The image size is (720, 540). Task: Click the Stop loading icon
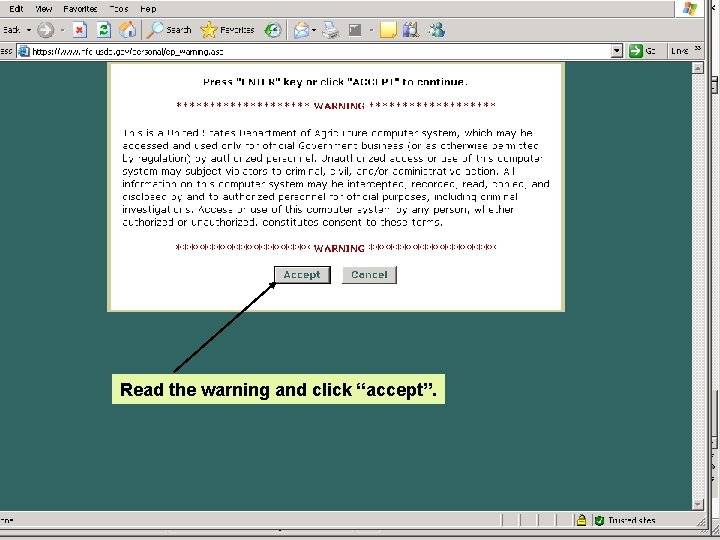pos(80,30)
